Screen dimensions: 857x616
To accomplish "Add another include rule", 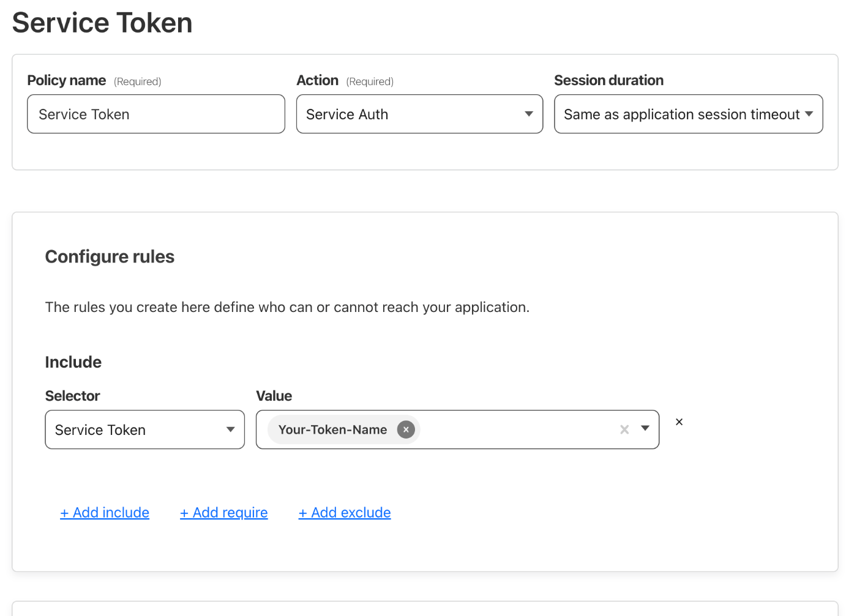I will coord(104,512).
